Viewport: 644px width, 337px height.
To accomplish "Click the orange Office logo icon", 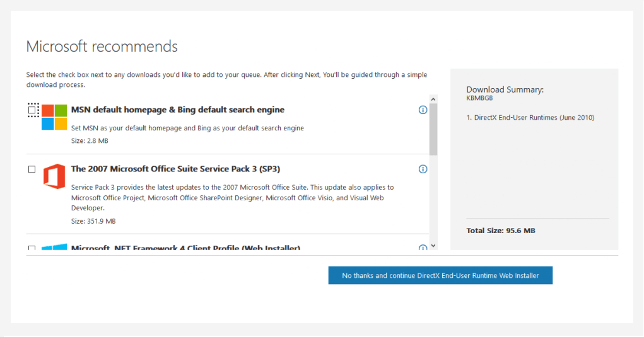I will coord(54,176).
